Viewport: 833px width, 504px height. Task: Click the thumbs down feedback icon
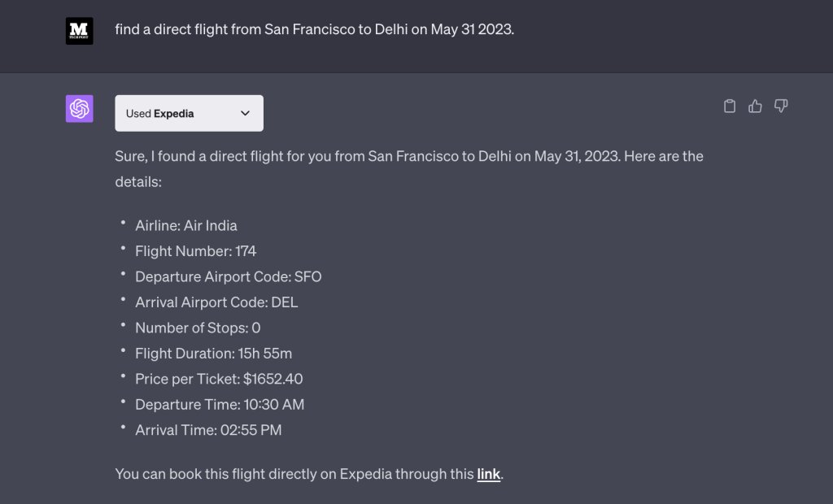point(781,106)
